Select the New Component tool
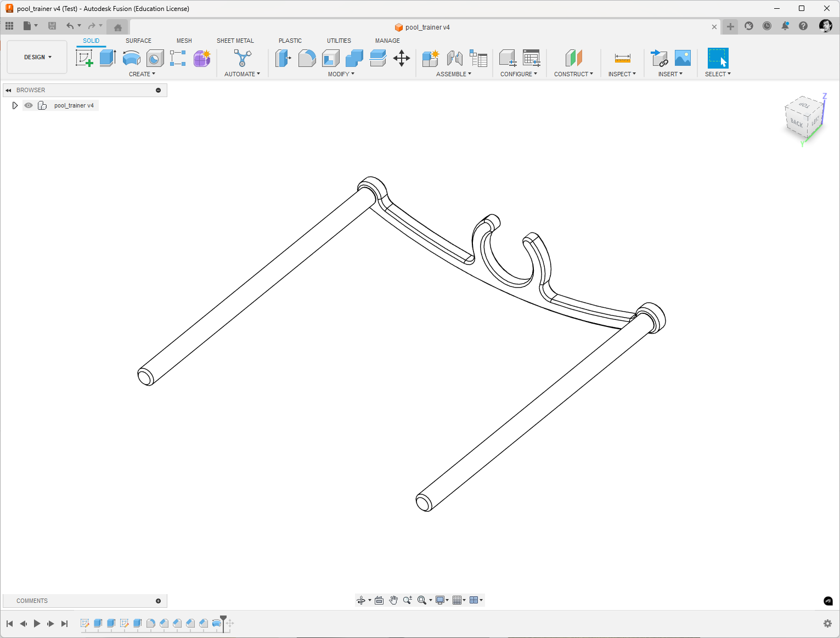The width and height of the screenshot is (840, 638). pos(431,58)
